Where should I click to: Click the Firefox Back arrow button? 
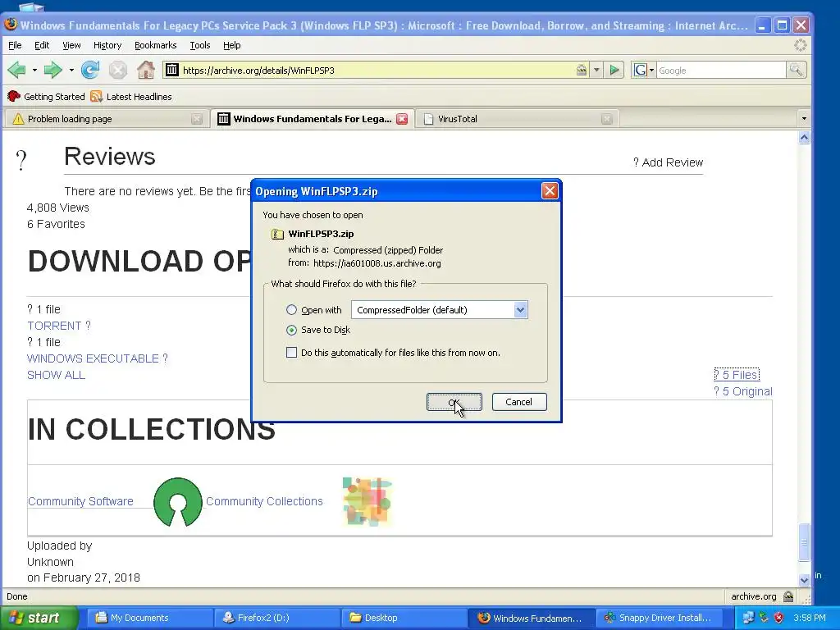click(16, 71)
